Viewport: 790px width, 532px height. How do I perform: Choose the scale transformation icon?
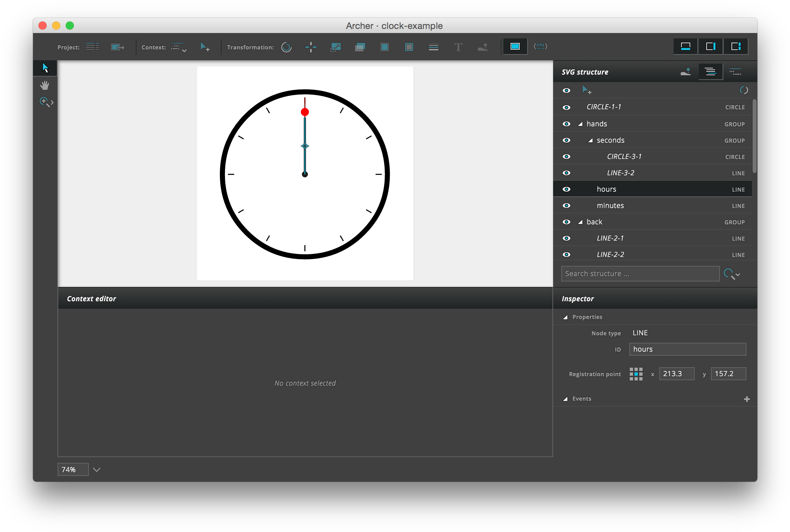(336, 47)
